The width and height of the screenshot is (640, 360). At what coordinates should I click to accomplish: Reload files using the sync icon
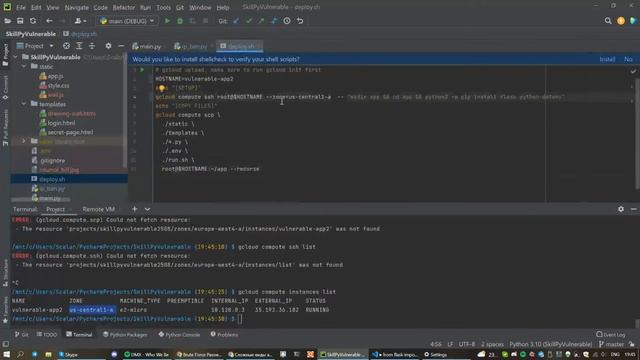[x=33, y=21]
